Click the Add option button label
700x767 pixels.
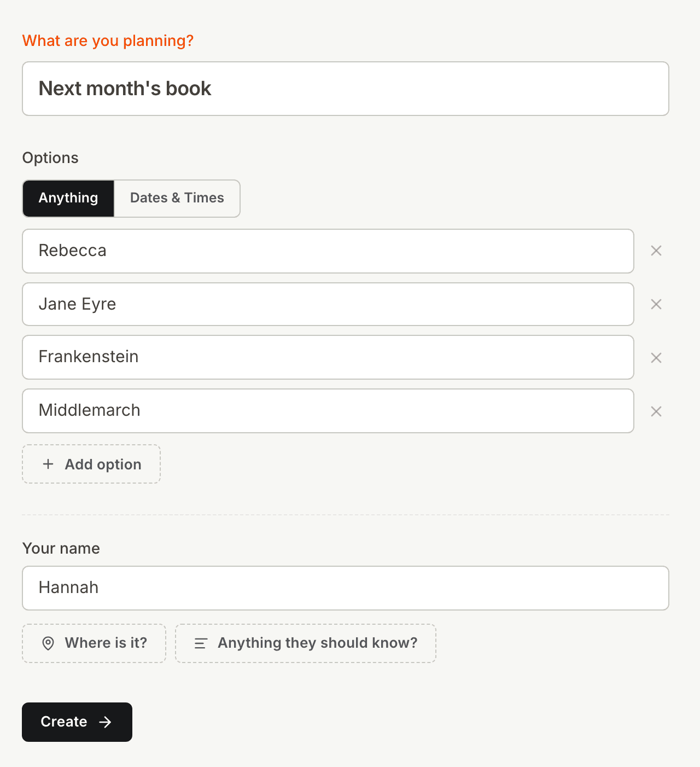pos(103,464)
